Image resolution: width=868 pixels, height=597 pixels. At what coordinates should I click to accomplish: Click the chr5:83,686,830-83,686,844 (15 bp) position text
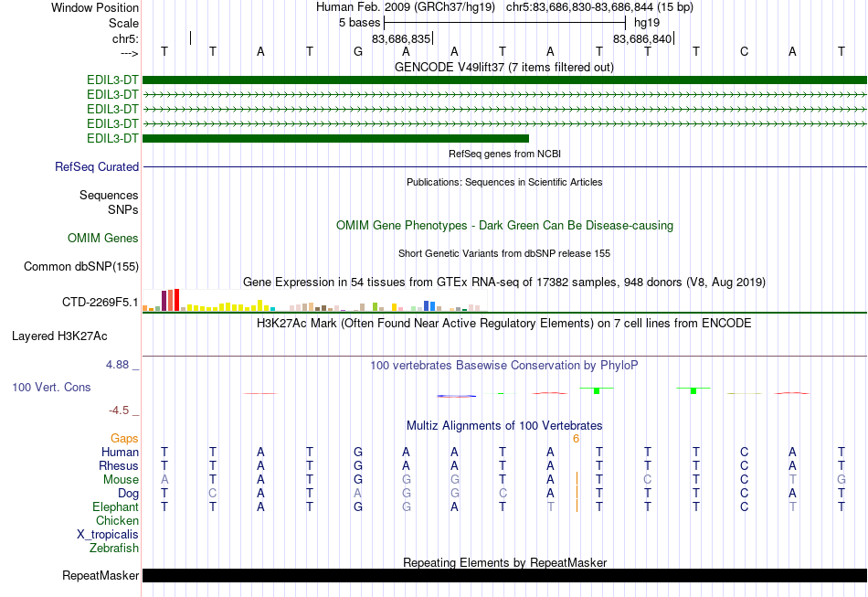tap(599, 7)
